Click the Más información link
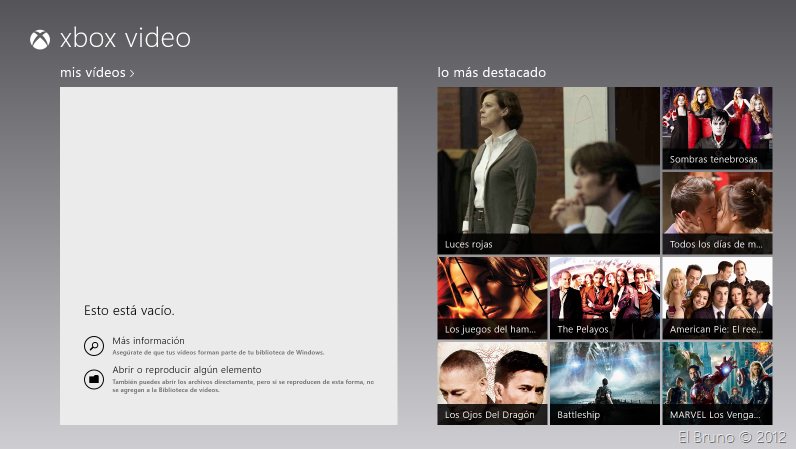The image size is (796, 449). coord(148,341)
